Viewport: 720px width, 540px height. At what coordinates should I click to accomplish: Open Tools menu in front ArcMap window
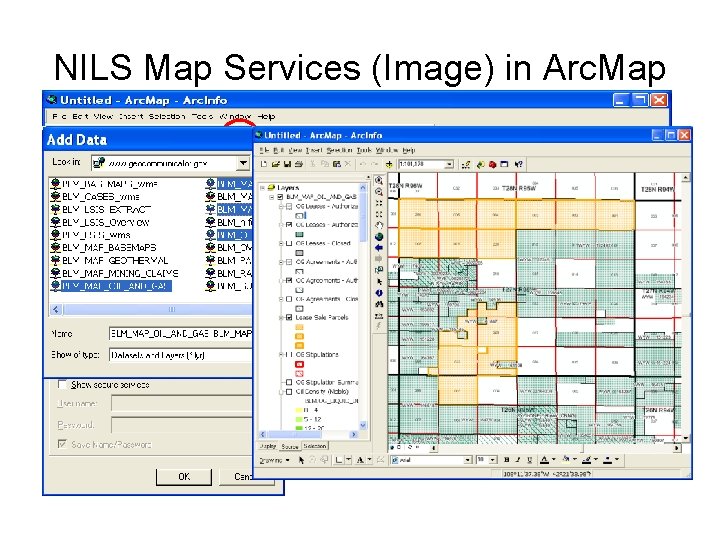coord(364,150)
